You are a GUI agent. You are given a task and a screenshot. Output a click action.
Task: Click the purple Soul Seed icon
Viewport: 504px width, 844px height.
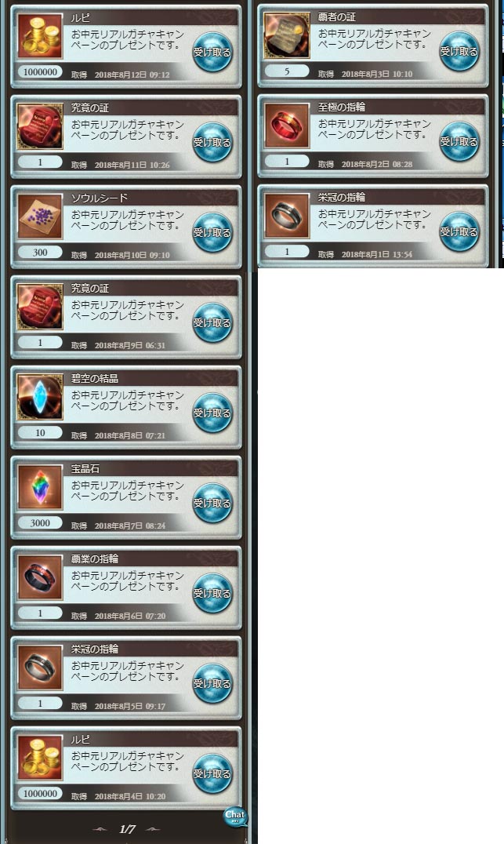(x=40, y=216)
